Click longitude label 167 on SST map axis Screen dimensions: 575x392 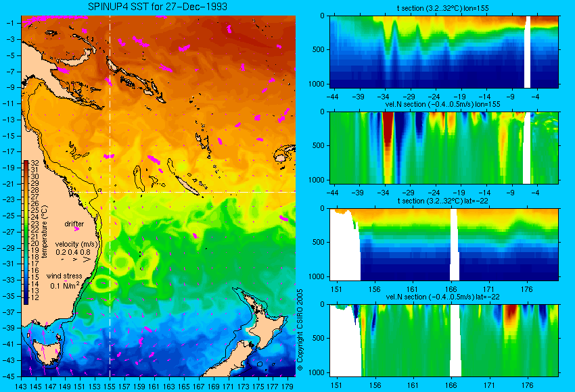tap(198, 386)
